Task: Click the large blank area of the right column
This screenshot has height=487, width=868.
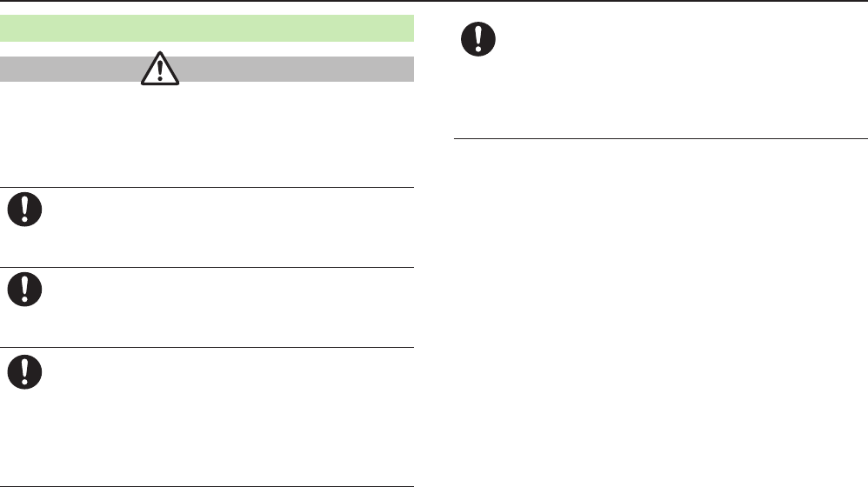Action: [x=661, y=313]
